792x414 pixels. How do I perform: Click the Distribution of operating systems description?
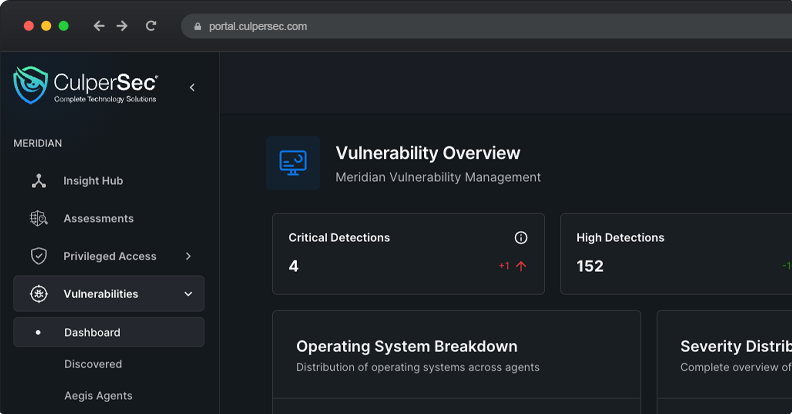(x=418, y=368)
